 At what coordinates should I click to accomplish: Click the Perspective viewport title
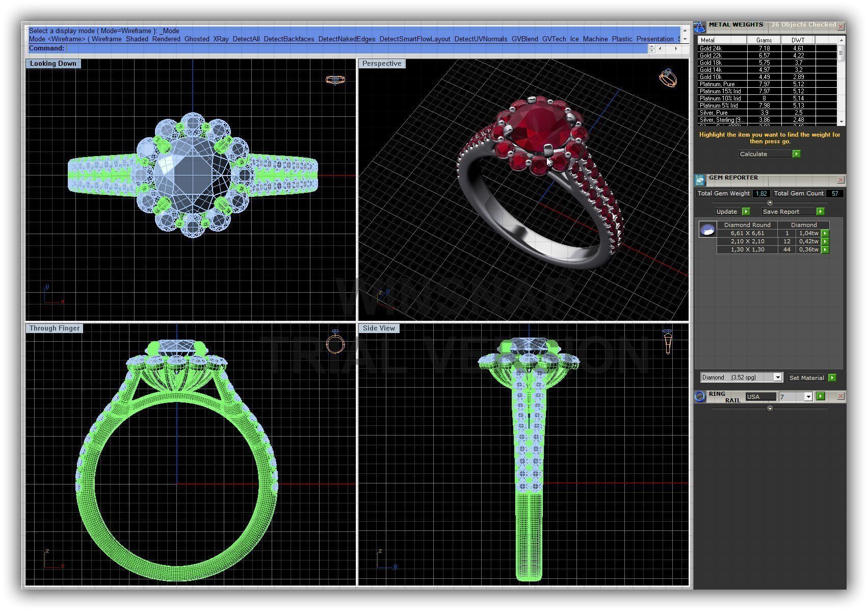(382, 63)
